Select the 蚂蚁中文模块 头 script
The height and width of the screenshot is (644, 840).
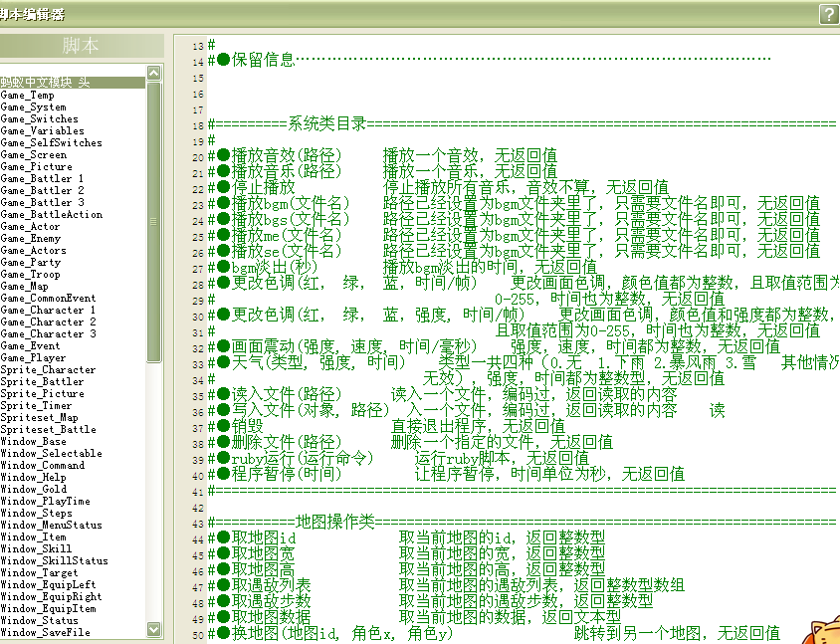point(73,83)
